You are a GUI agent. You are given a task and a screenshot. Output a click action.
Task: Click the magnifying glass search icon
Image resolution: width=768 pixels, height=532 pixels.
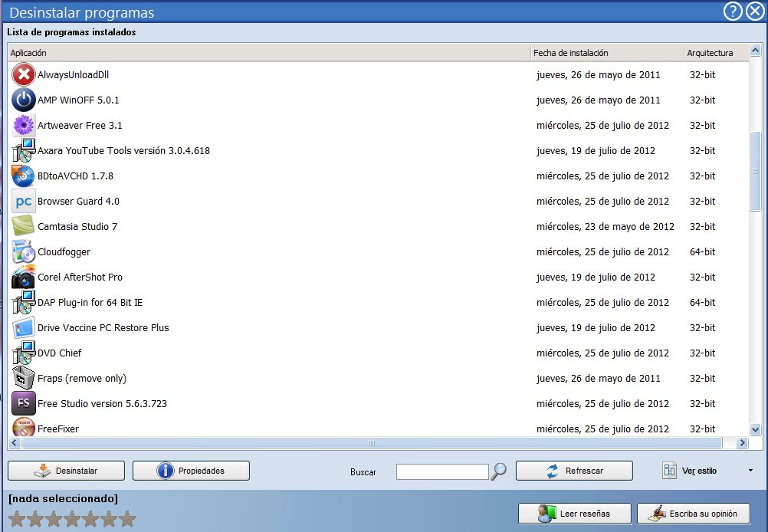[x=498, y=471]
